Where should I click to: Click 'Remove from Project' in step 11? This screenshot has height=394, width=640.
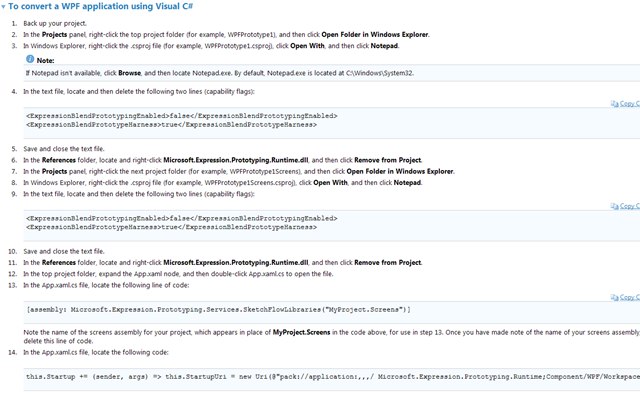(388, 263)
